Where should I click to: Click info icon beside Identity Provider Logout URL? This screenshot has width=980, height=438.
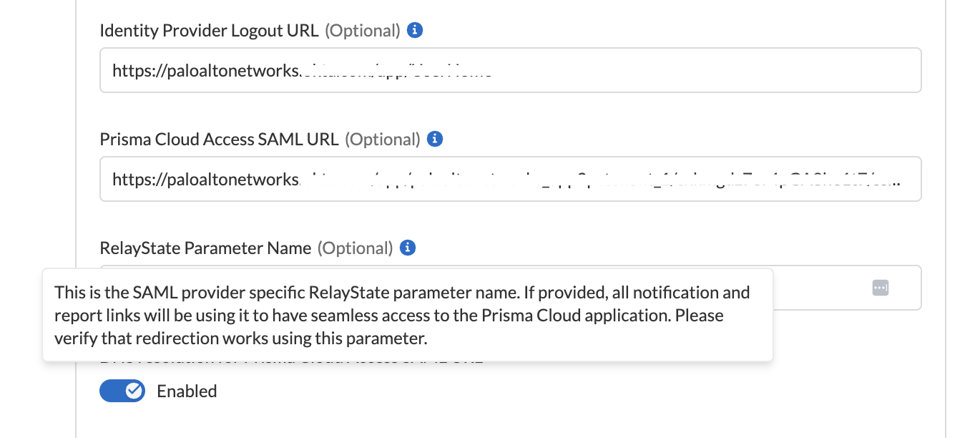pos(415,31)
